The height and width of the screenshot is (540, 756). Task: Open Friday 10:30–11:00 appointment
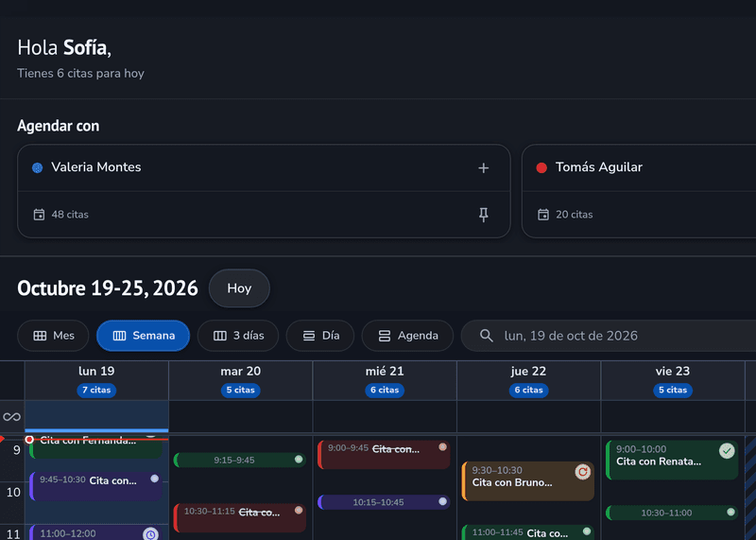(x=672, y=513)
